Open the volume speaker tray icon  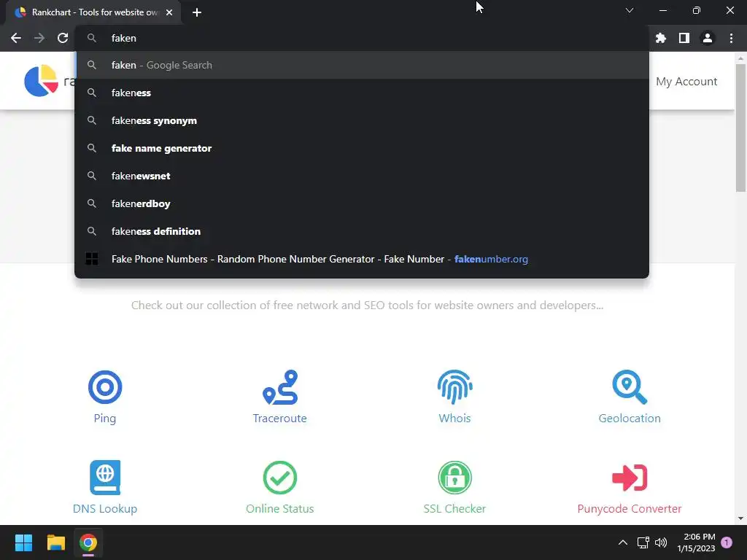(x=661, y=542)
